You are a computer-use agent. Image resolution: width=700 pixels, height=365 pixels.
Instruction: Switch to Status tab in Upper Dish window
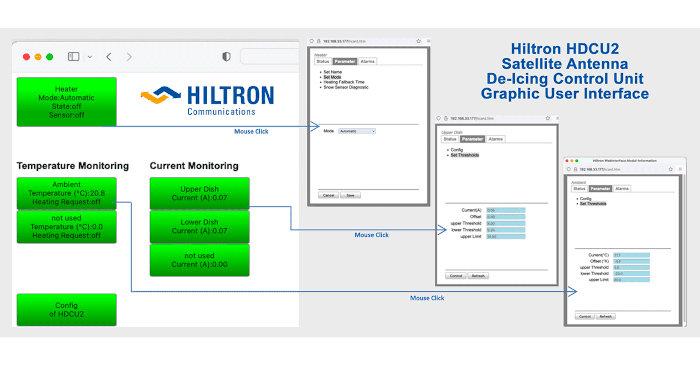pyautogui.click(x=450, y=139)
